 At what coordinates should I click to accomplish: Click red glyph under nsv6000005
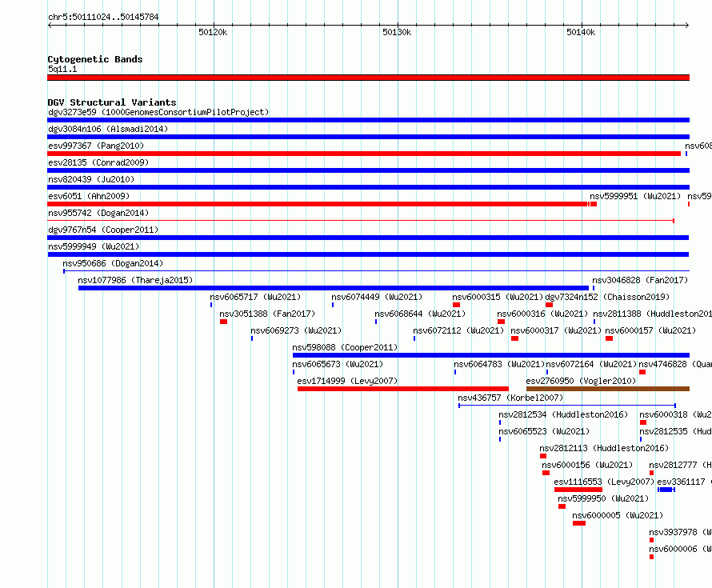(579, 523)
